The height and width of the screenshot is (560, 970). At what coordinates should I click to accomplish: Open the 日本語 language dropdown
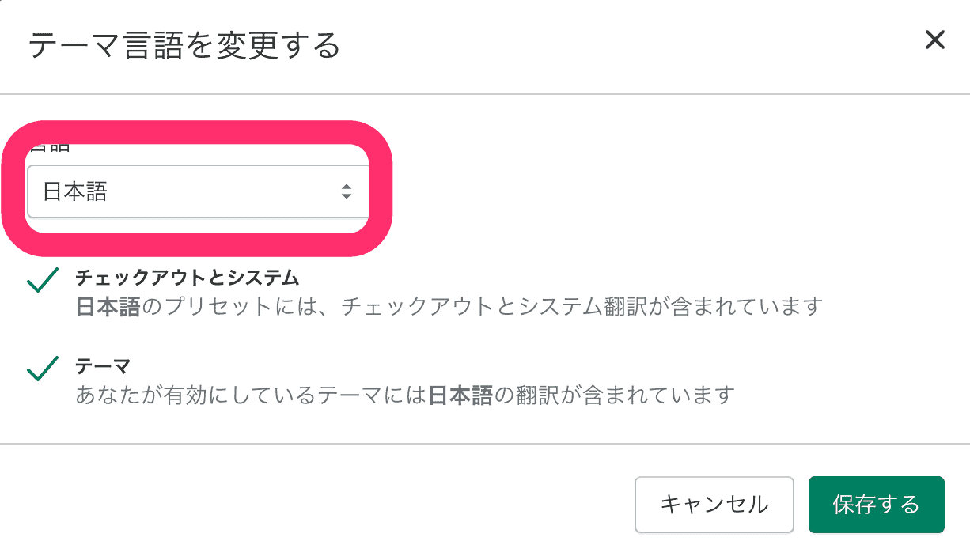[198, 191]
